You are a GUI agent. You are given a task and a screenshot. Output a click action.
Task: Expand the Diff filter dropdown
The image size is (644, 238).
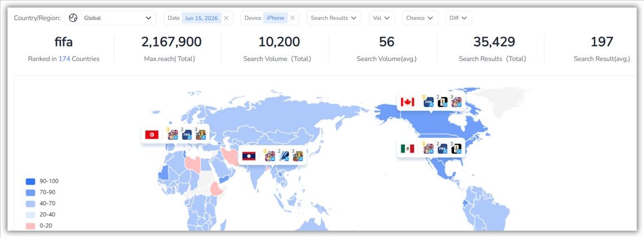pos(458,18)
